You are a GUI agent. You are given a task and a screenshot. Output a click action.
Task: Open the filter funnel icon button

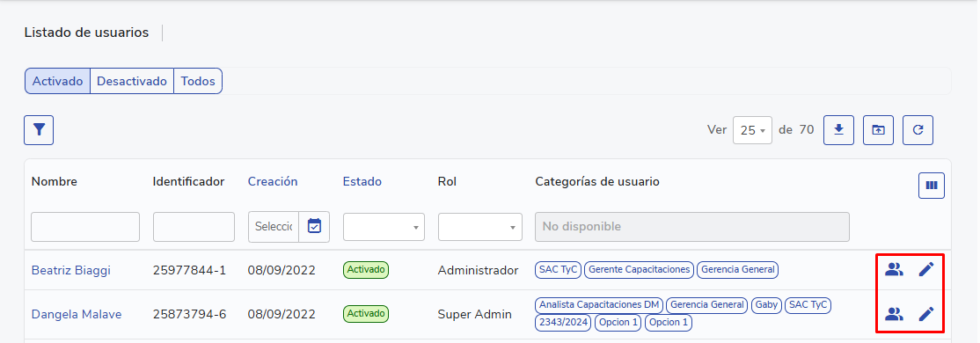[x=39, y=130]
